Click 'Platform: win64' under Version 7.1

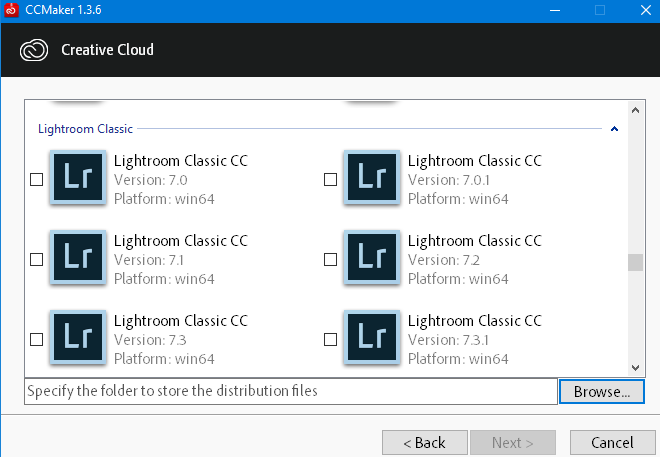(164, 279)
